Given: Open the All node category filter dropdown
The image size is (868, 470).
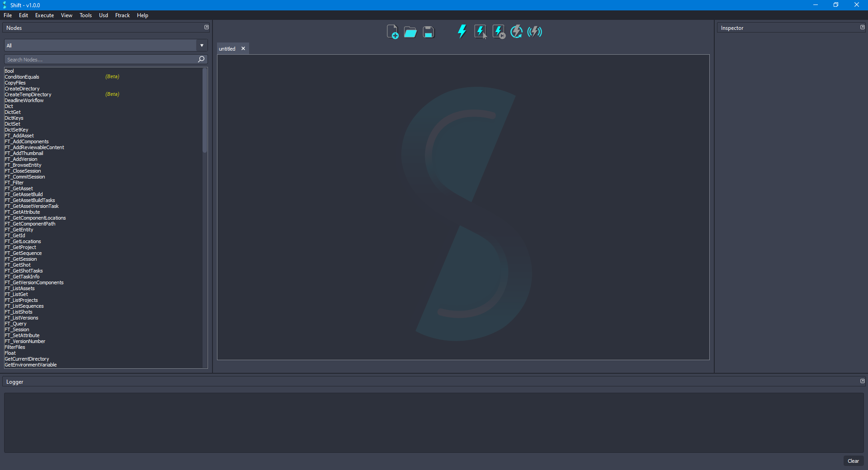Looking at the screenshot, I should click(x=201, y=45).
